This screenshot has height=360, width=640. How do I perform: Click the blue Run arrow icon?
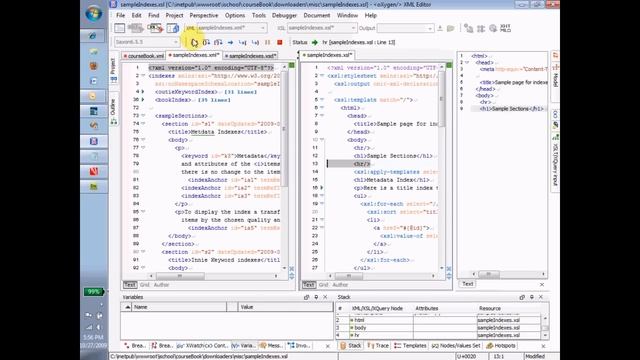point(231,42)
